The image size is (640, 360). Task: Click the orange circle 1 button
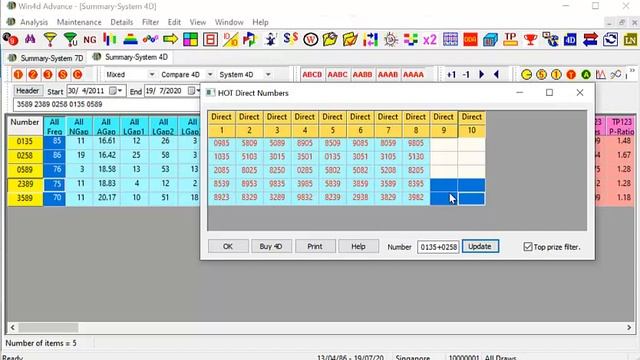point(18,75)
